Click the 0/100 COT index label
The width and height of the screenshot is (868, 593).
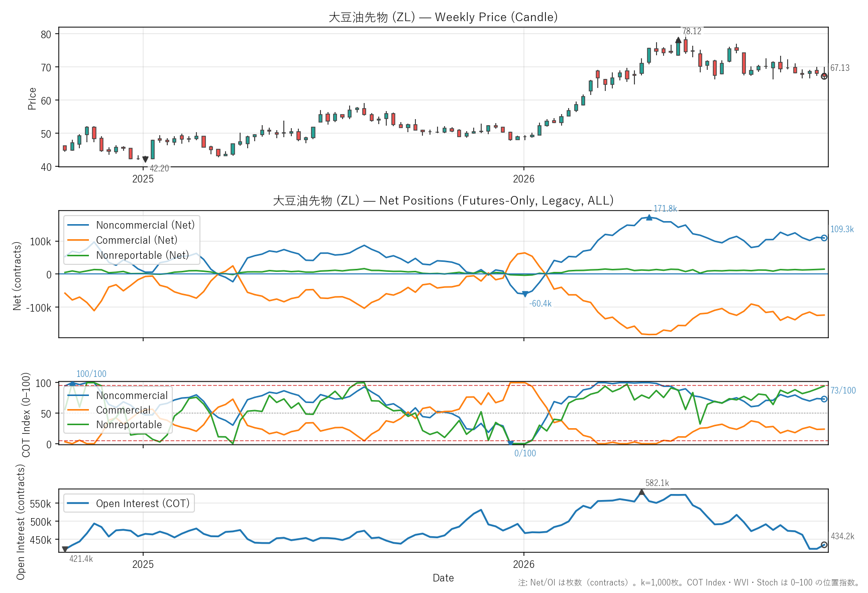pyautogui.click(x=525, y=453)
